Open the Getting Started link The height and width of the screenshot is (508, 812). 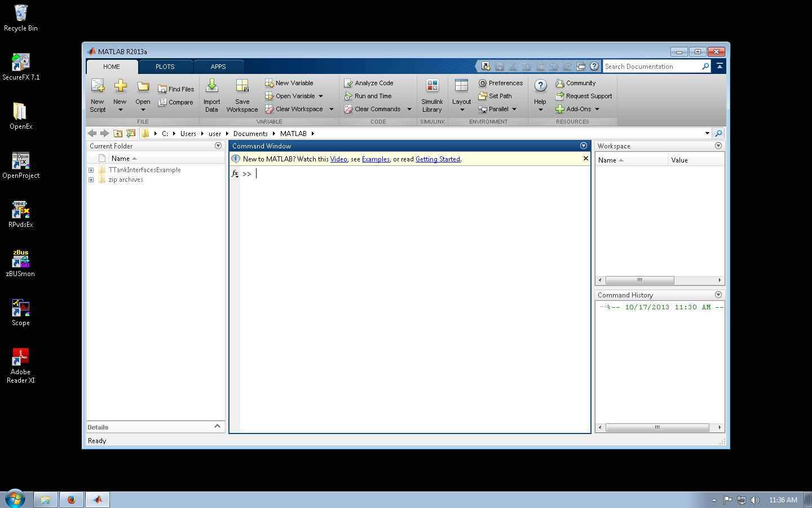pyautogui.click(x=438, y=159)
